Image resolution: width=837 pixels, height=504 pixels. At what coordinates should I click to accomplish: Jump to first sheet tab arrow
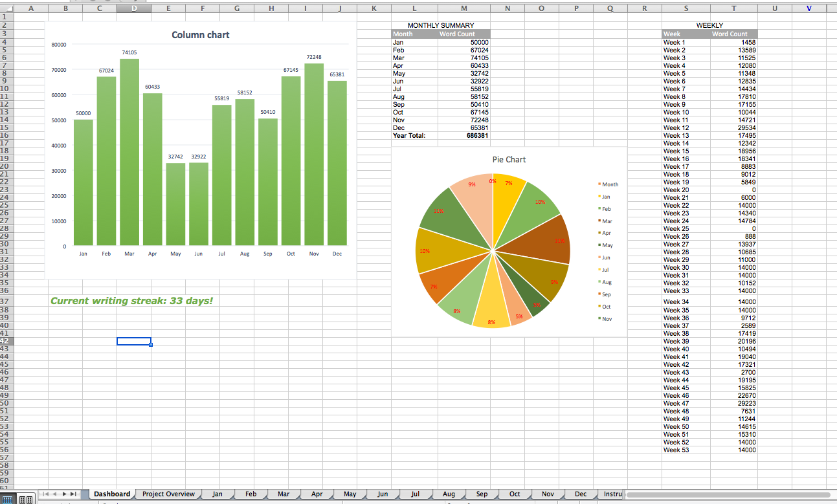click(46, 494)
